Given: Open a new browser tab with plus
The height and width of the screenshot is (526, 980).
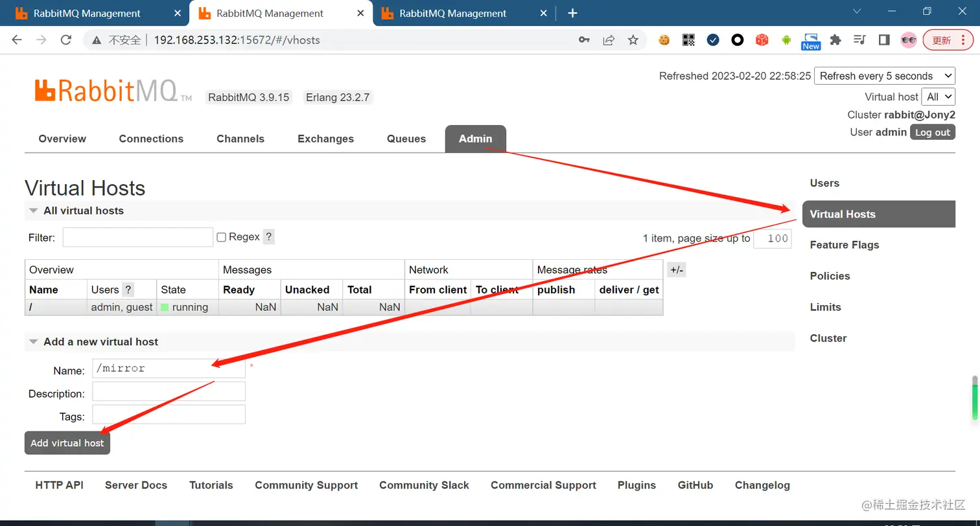Looking at the screenshot, I should pos(572,13).
